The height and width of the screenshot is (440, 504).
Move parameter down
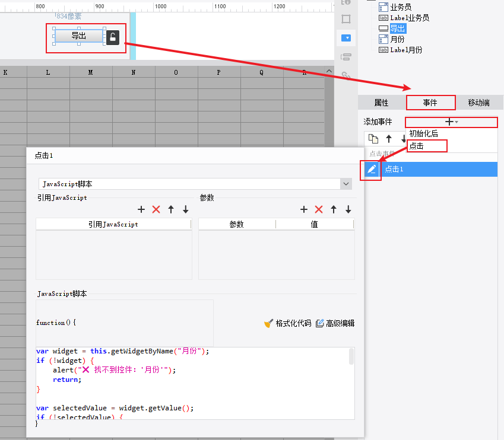pyautogui.click(x=348, y=210)
